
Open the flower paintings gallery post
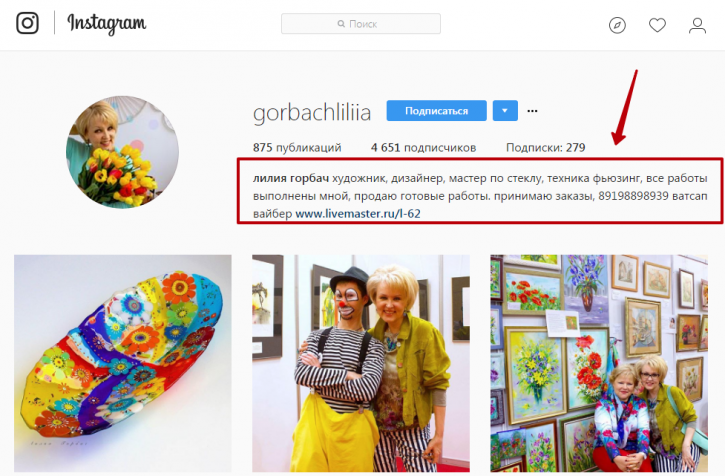599,363
